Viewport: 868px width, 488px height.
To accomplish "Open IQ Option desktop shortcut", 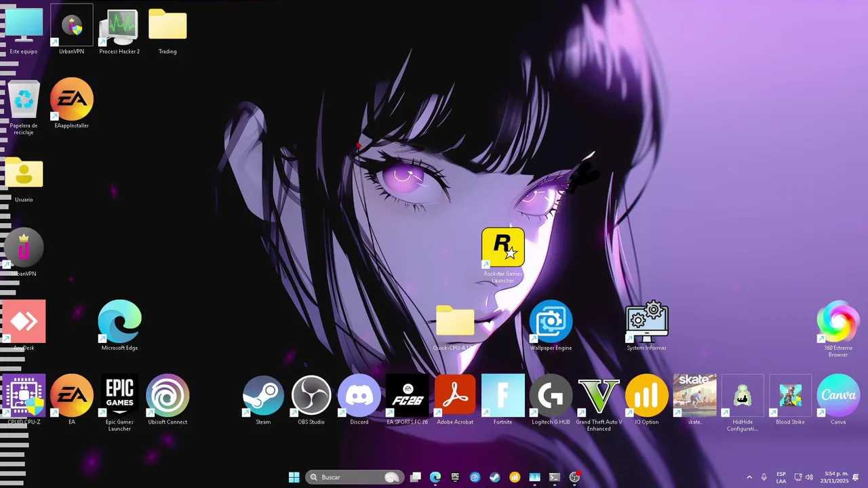I will click(646, 400).
